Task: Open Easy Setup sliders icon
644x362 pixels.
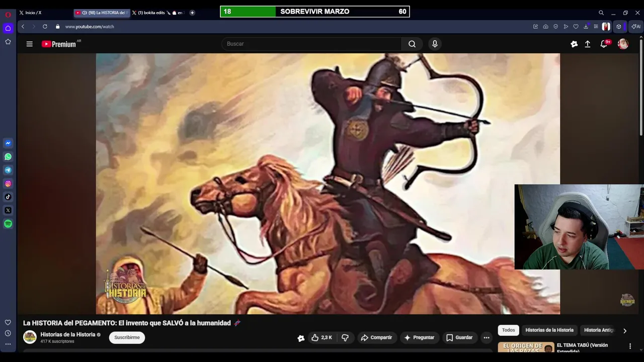Action: 596,27
